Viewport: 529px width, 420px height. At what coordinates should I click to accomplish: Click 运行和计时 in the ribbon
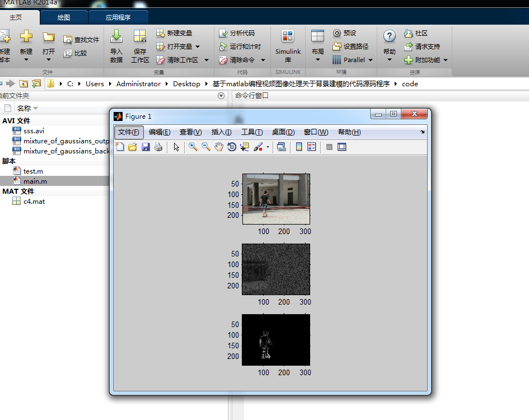pyautogui.click(x=240, y=46)
